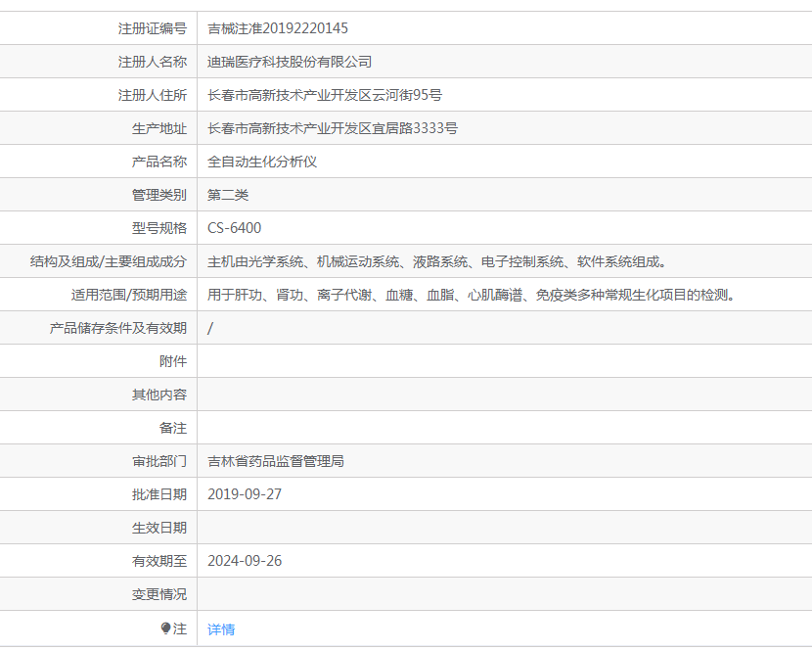Image resolution: width=812 pixels, height=651 pixels.
Task: Select production address 宜居路3333号
Action: coord(415,128)
